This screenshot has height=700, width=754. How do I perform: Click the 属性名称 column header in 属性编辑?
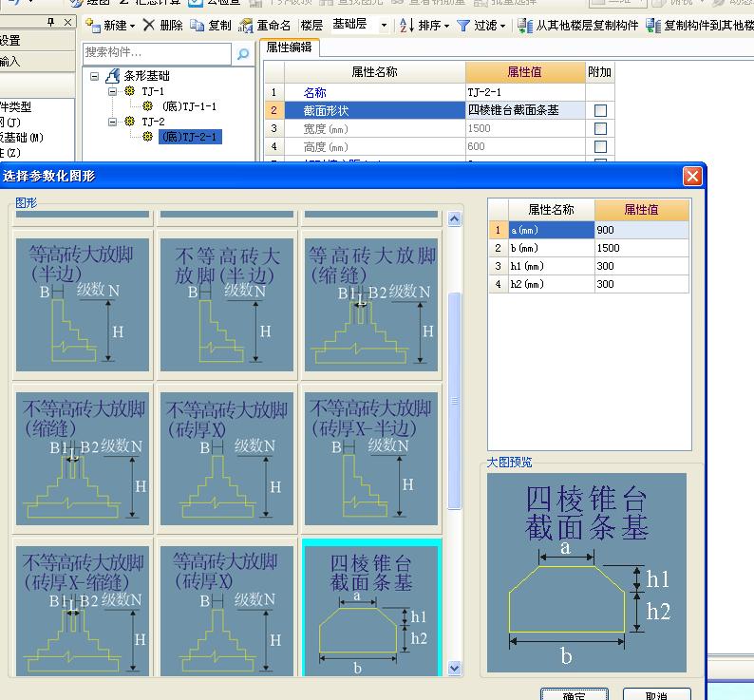(374, 72)
